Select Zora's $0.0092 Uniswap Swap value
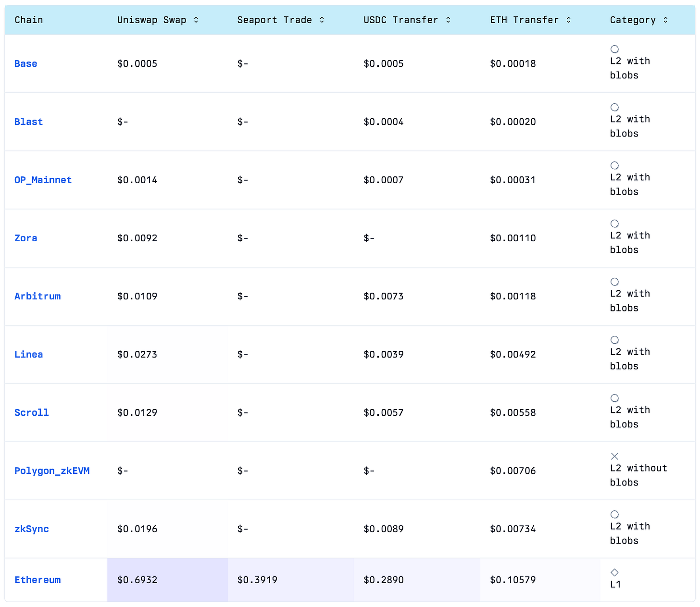The width and height of the screenshot is (700, 607). coord(137,238)
